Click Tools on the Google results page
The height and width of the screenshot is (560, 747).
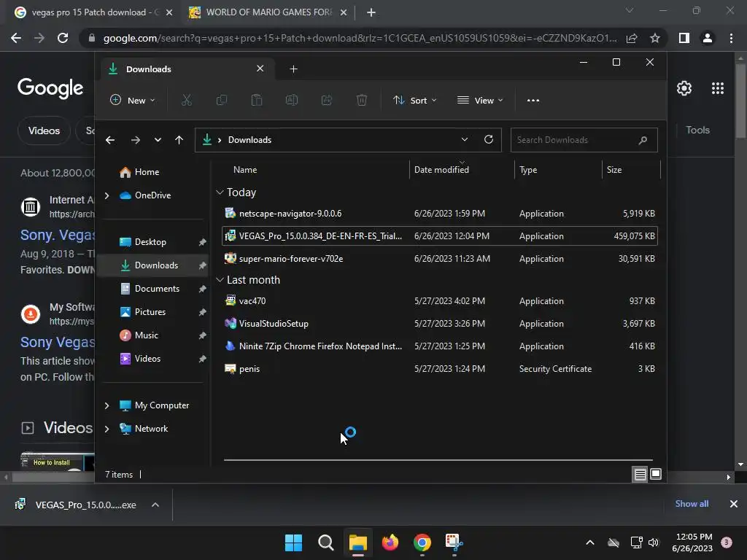point(697,130)
